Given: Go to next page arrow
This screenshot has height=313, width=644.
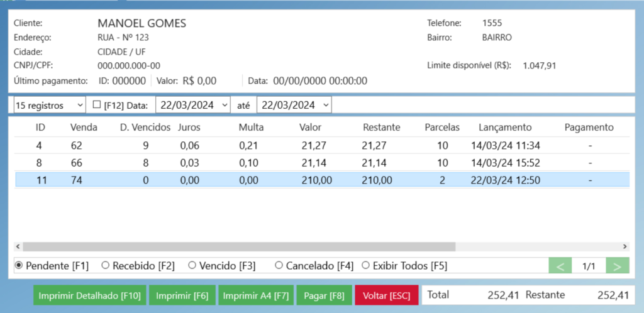Looking at the screenshot, I should (617, 266).
